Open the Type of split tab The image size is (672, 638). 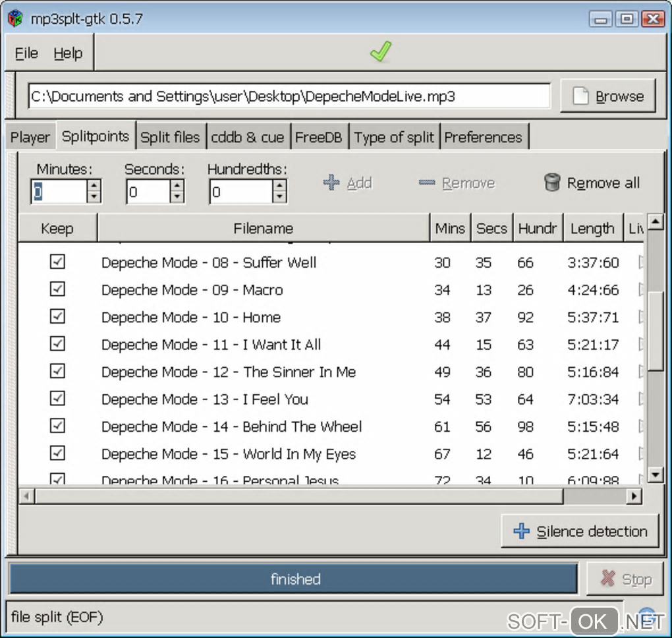[x=394, y=137]
